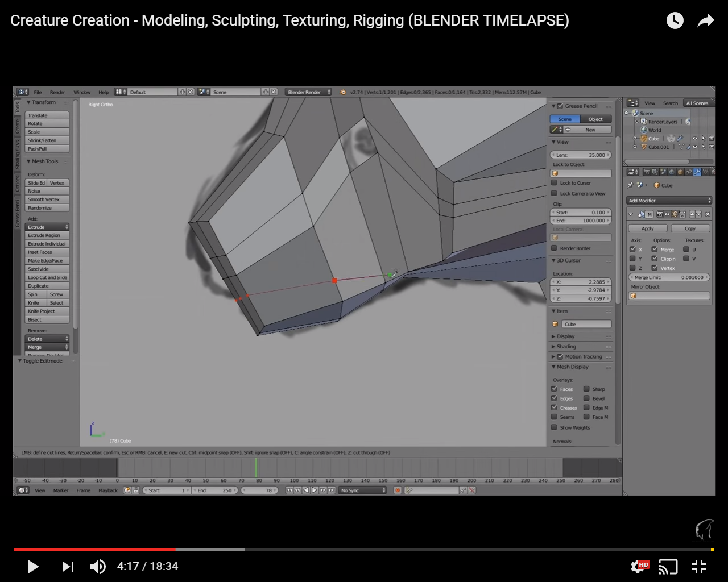Exit fullscreen using the corner icon
This screenshot has width=728, height=582.
coord(699,567)
